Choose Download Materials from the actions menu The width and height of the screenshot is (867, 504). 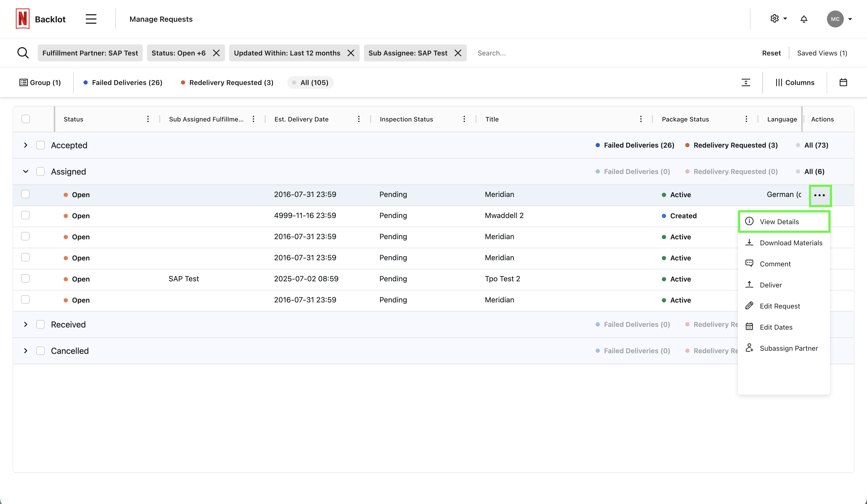point(791,243)
